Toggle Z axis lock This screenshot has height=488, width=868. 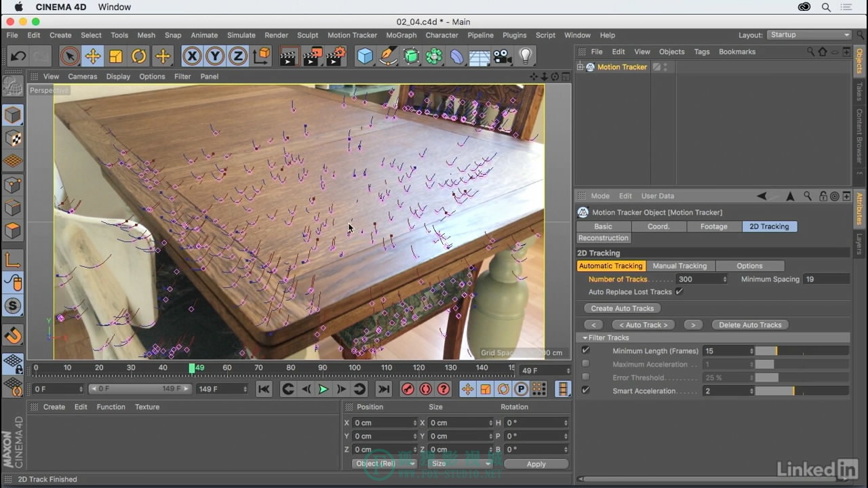[x=238, y=56]
